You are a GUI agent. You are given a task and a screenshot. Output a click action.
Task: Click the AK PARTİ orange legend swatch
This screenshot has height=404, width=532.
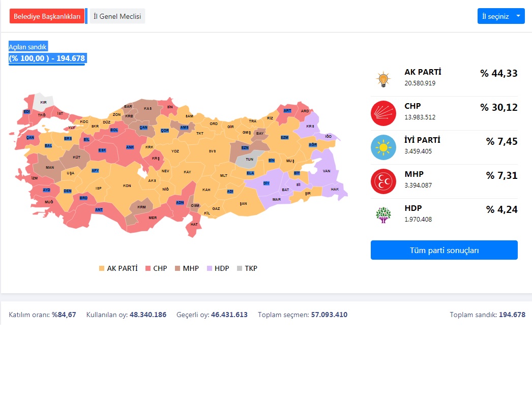[x=101, y=268]
